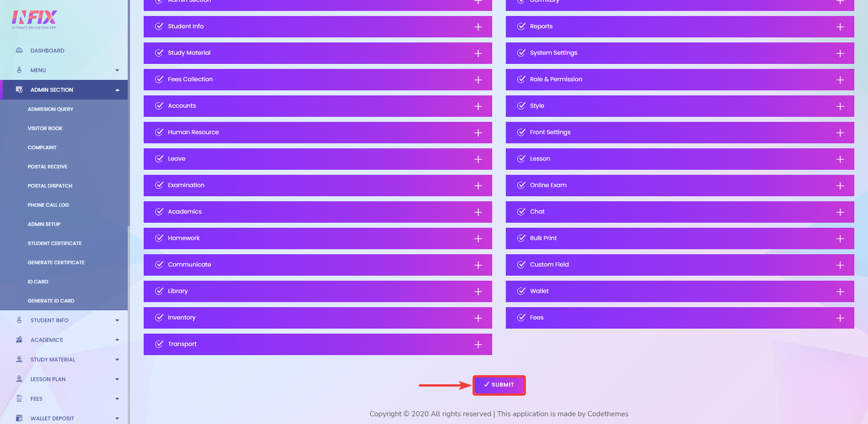Viewport: 868px width, 424px height.
Task: Expand the Human Resource permission panel
Action: (478, 132)
